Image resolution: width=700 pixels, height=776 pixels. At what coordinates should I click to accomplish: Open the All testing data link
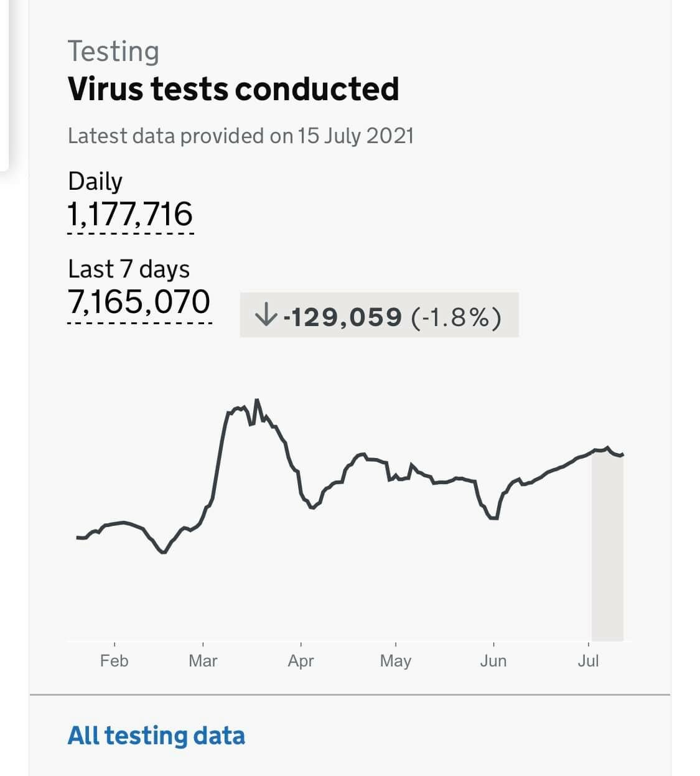(156, 735)
